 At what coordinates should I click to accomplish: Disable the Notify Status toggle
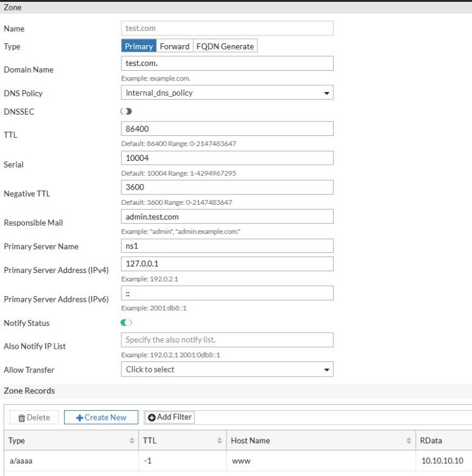tap(127, 322)
